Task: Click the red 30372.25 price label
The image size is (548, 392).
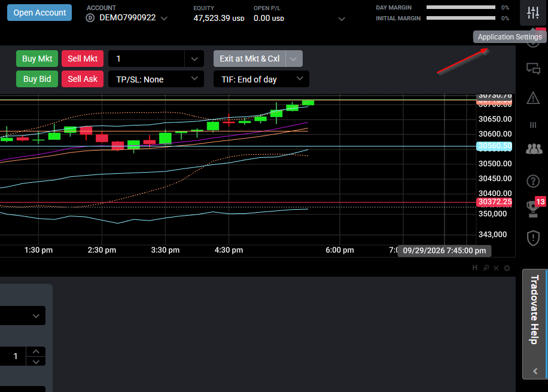Action: pos(494,202)
